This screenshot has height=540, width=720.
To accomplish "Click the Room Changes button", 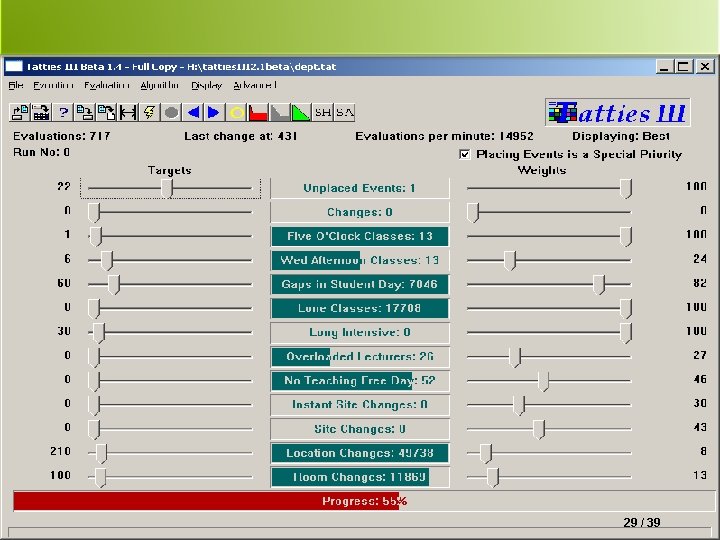I will tap(360, 477).
